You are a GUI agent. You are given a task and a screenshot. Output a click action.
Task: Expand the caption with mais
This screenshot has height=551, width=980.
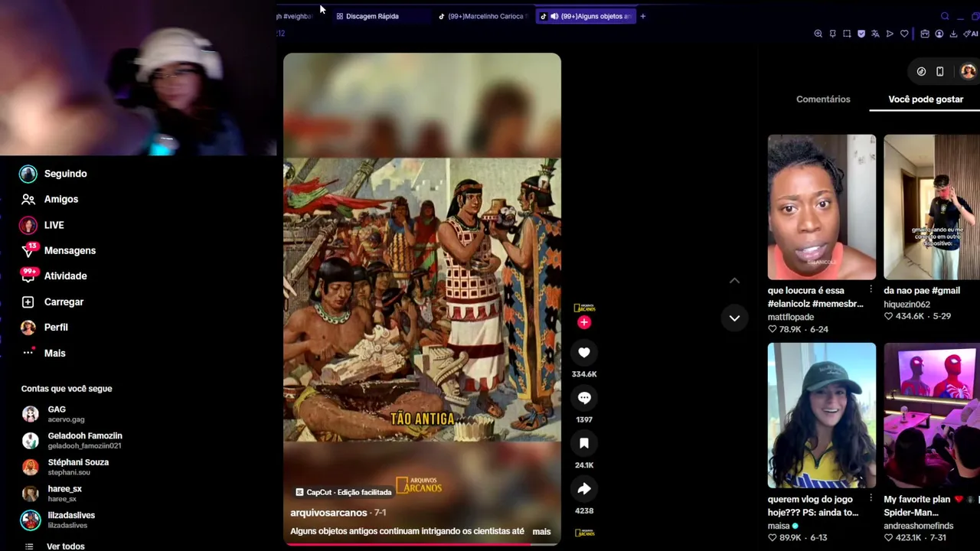click(541, 531)
